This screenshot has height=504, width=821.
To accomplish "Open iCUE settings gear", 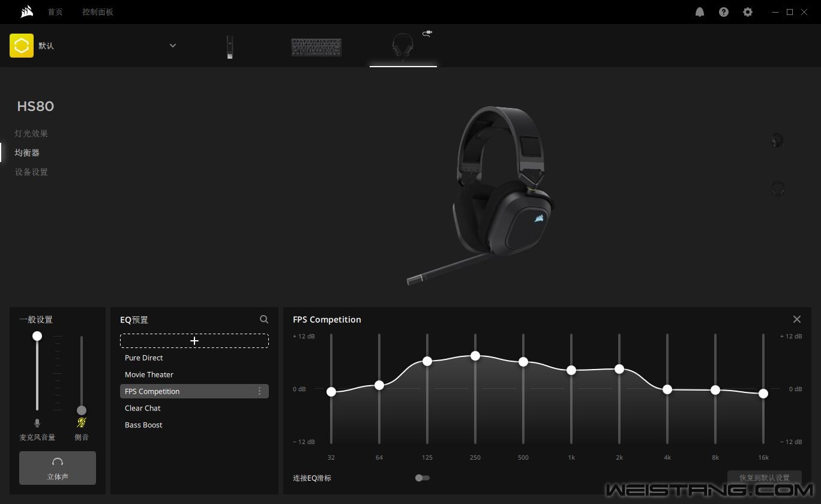I will click(x=748, y=12).
